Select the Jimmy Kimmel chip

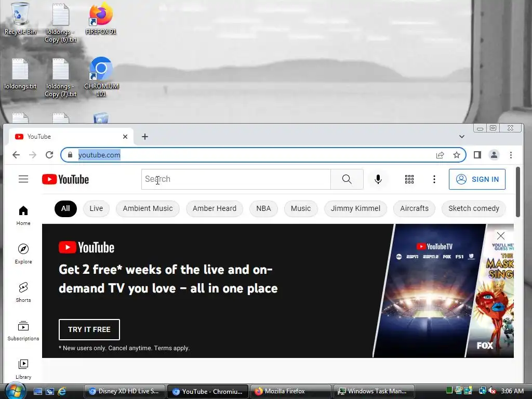pos(355,208)
